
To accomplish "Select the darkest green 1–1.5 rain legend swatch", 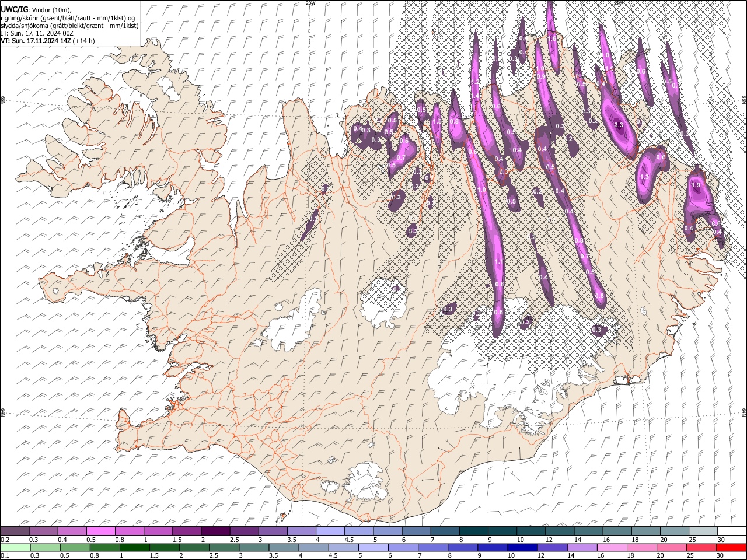I will (135, 547).
